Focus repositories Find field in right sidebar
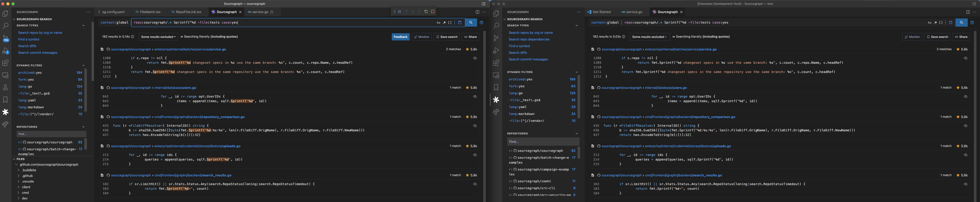 coord(543,142)
